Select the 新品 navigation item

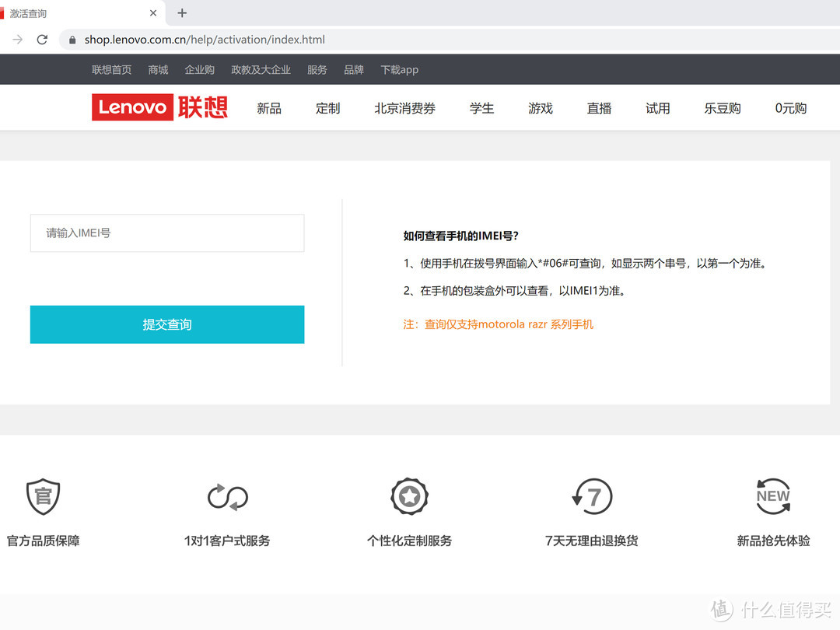coord(269,109)
